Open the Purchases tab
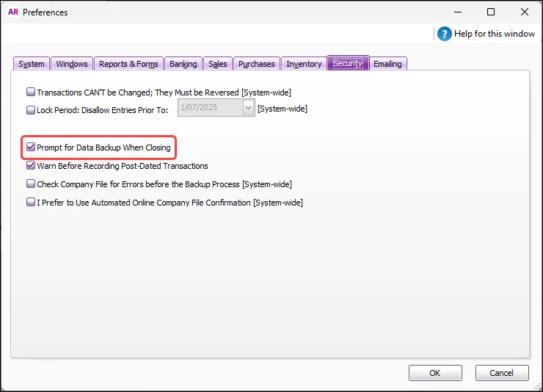The width and height of the screenshot is (543, 392). (x=257, y=64)
